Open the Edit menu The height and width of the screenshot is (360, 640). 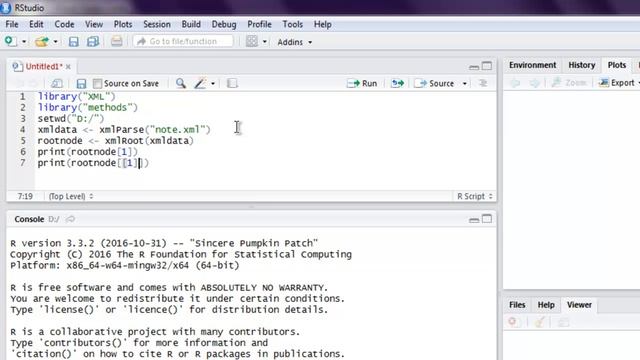click(36, 24)
